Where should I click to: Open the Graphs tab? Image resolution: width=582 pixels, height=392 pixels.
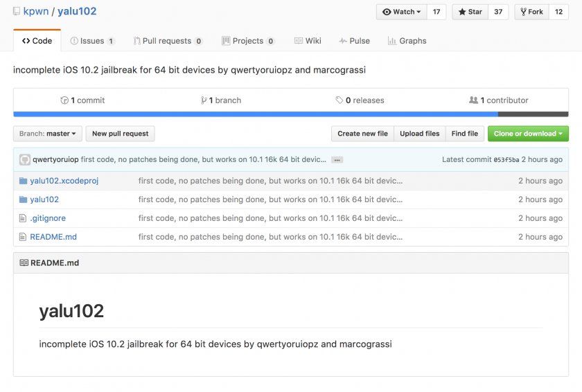(407, 41)
